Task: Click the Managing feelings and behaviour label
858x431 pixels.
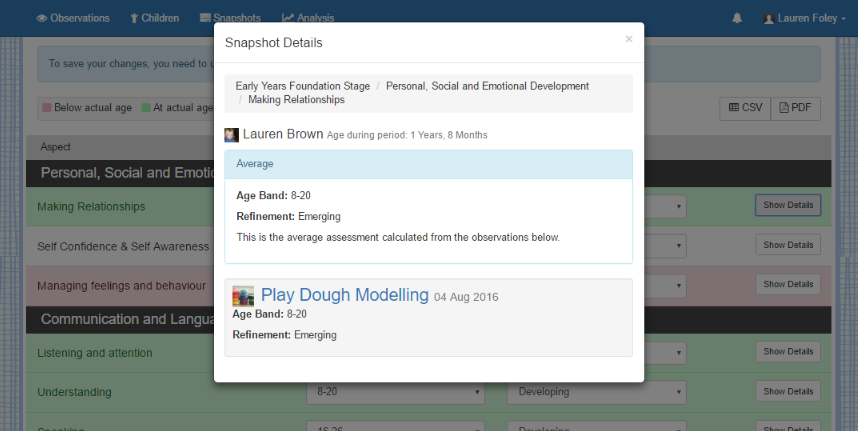Action: (121, 286)
